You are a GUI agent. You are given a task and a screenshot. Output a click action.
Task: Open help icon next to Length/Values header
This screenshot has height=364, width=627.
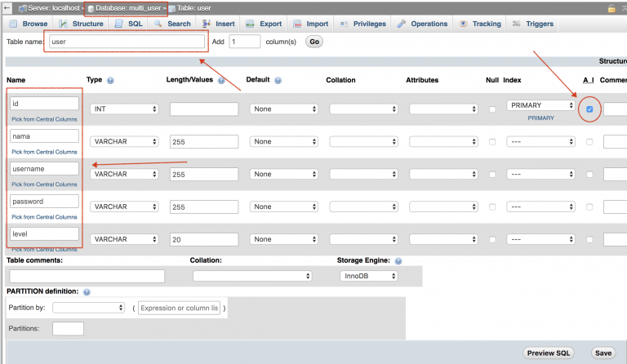point(221,80)
